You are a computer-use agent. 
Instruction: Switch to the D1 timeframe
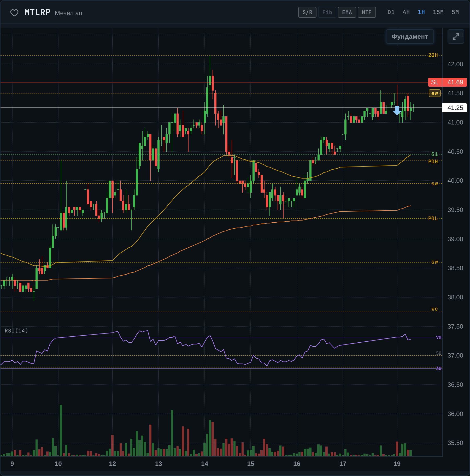[x=391, y=12]
